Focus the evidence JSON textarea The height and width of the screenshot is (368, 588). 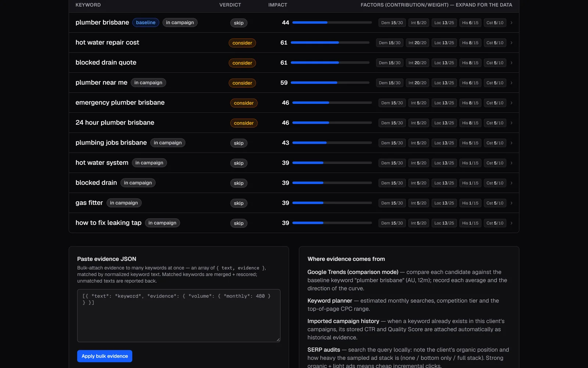pyautogui.click(x=179, y=315)
